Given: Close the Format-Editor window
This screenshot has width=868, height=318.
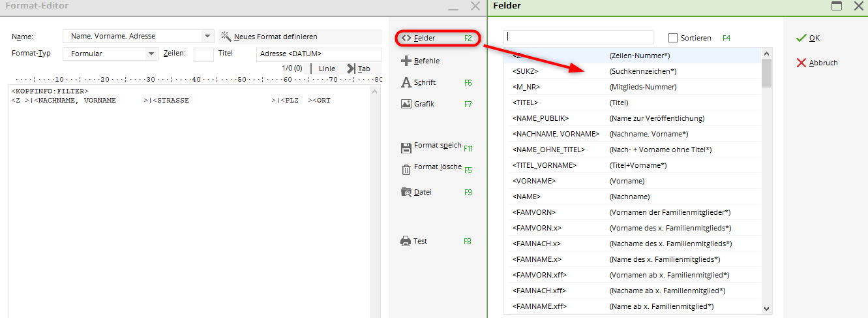Looking at the screenshot, I should tap(475, 6).
